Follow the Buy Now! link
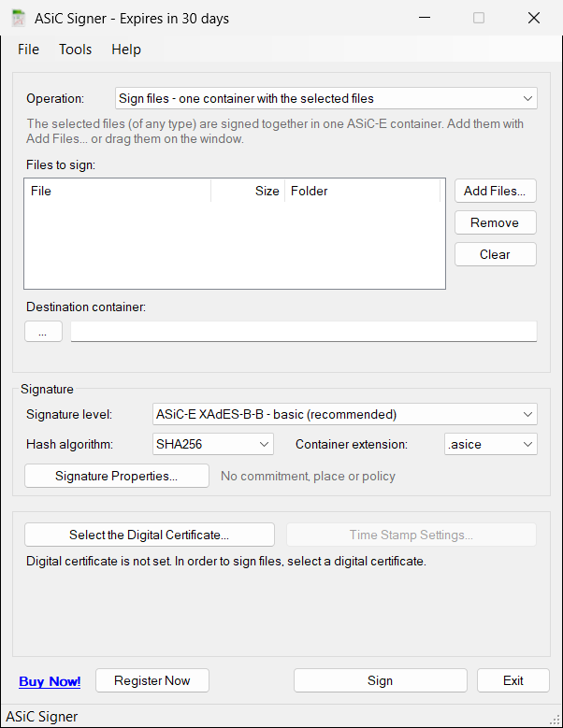Viewport: 563px width, 728px height. pyautogui.click(x=50, y=681)
